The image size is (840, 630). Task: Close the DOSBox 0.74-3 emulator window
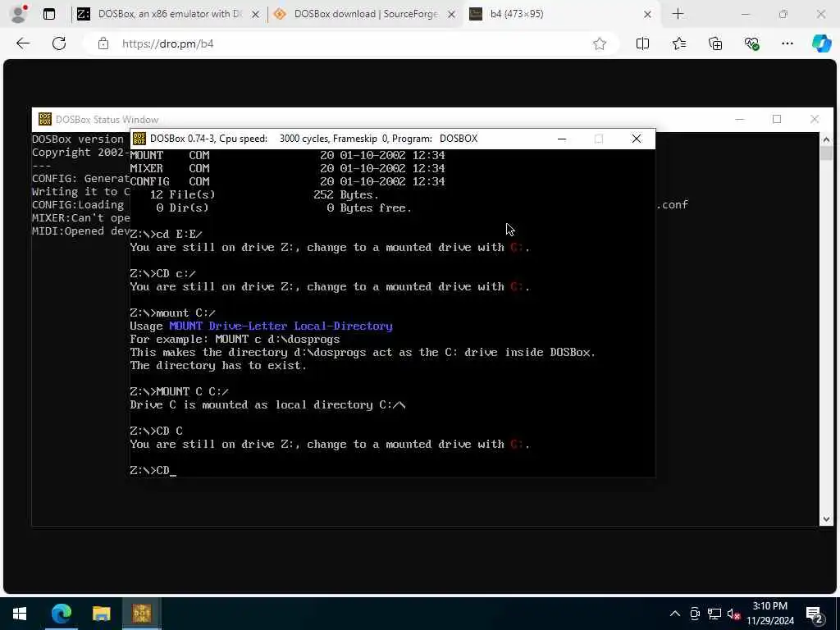pos(636,139)
